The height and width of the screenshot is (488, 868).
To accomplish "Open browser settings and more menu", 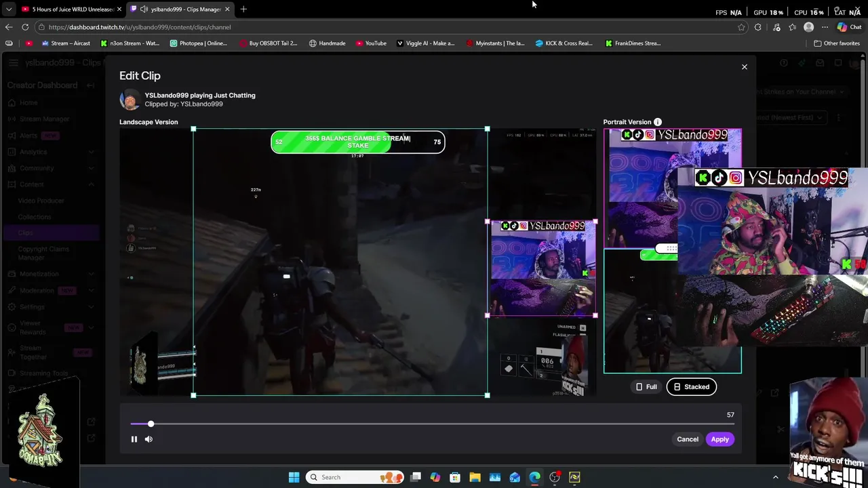I will coord(825,27).
